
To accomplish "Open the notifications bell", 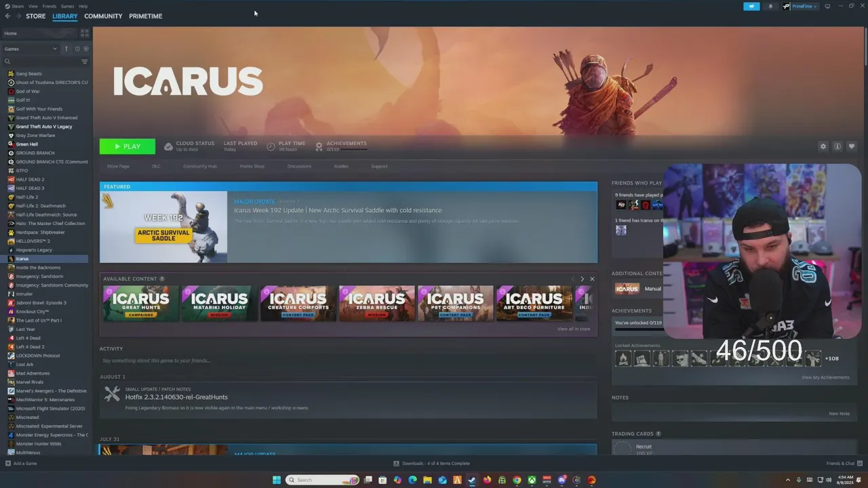I will (x=770, y=6).
